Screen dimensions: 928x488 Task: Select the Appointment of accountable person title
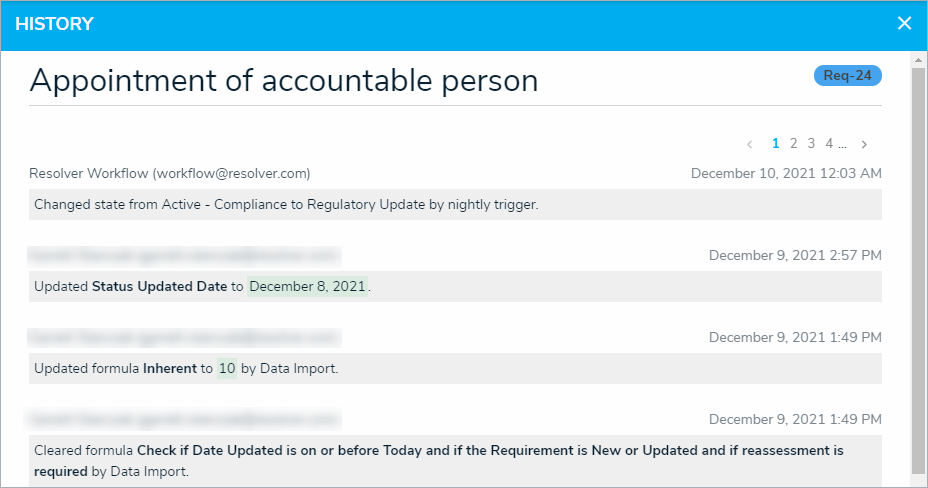click(x=284, y=80)
